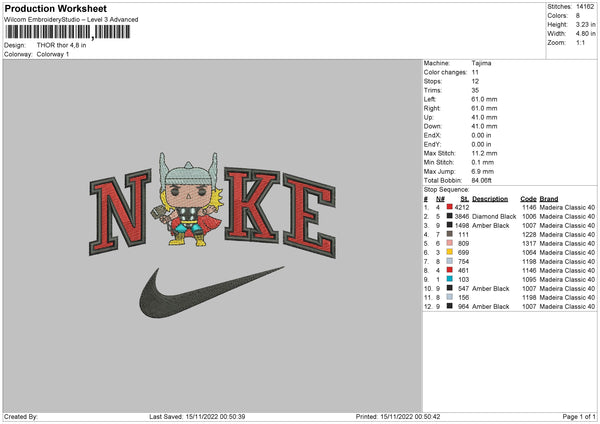Click the Printed timestamp "15/11/2022 00:50:42"
Screen dimensions: 600x424
click(410, 416)
